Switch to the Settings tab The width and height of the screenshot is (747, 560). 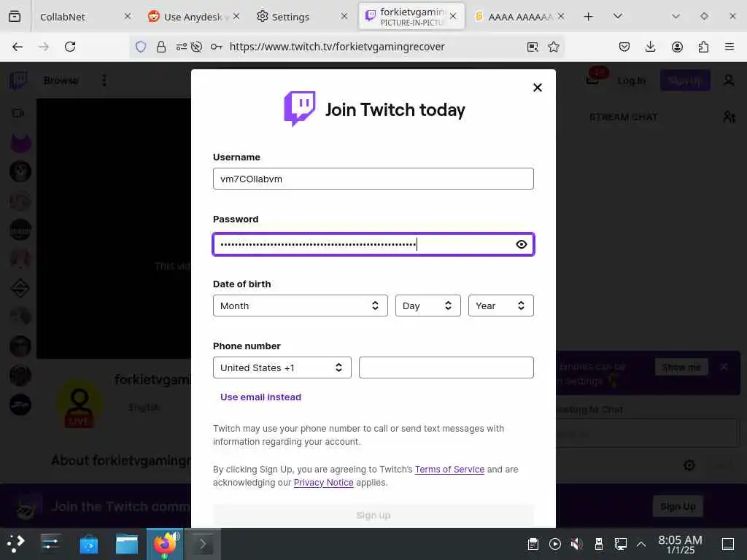(x=290, y=17)
